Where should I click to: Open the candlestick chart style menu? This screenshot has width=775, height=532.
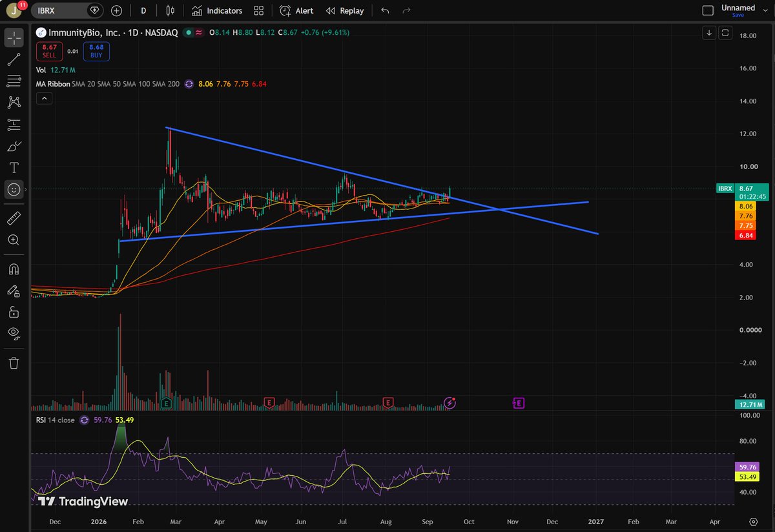170,10
